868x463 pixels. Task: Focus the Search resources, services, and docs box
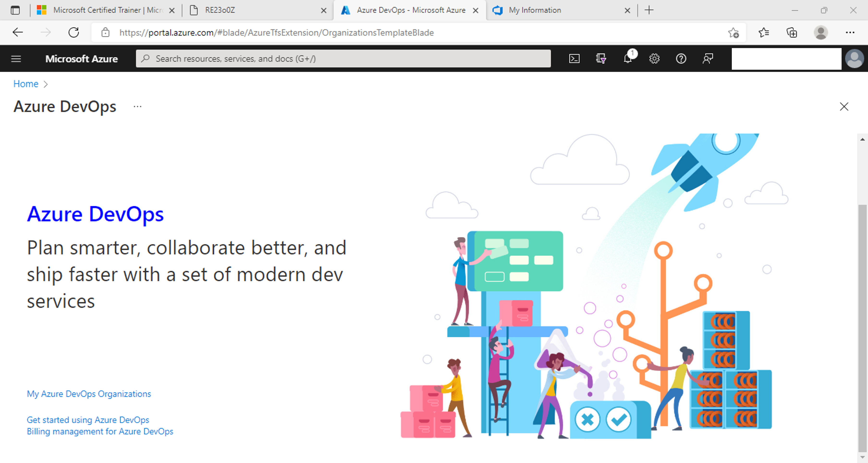click(x=343, y=59)
